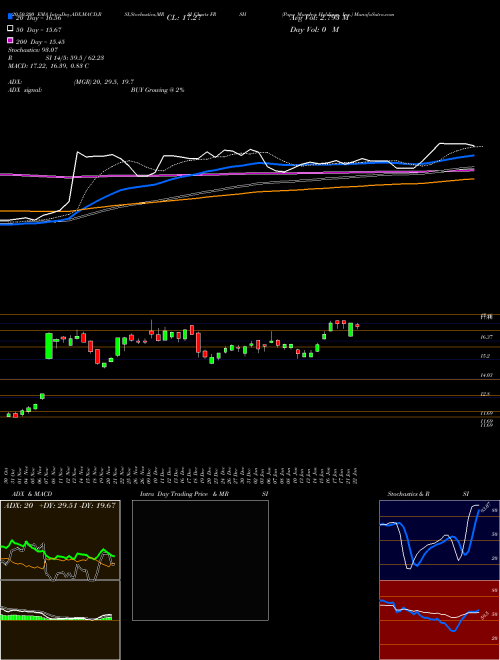Click the 15.2 price axis label

tap(485, 356)
